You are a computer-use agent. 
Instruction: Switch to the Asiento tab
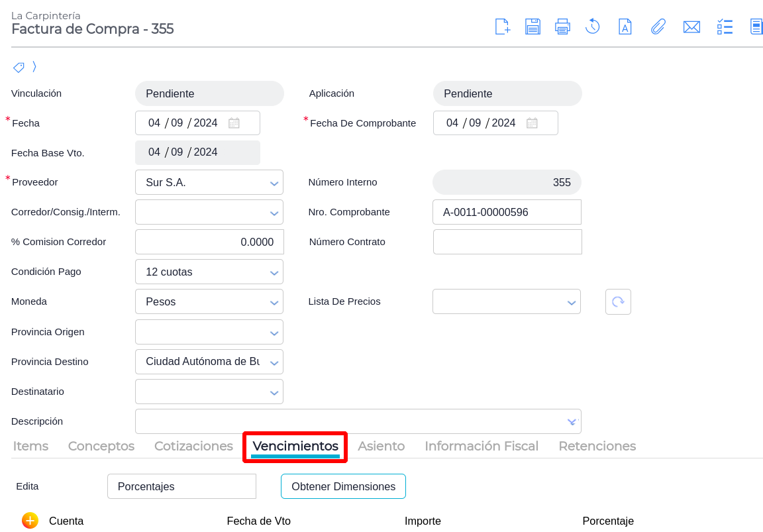(x=381, y=446)
